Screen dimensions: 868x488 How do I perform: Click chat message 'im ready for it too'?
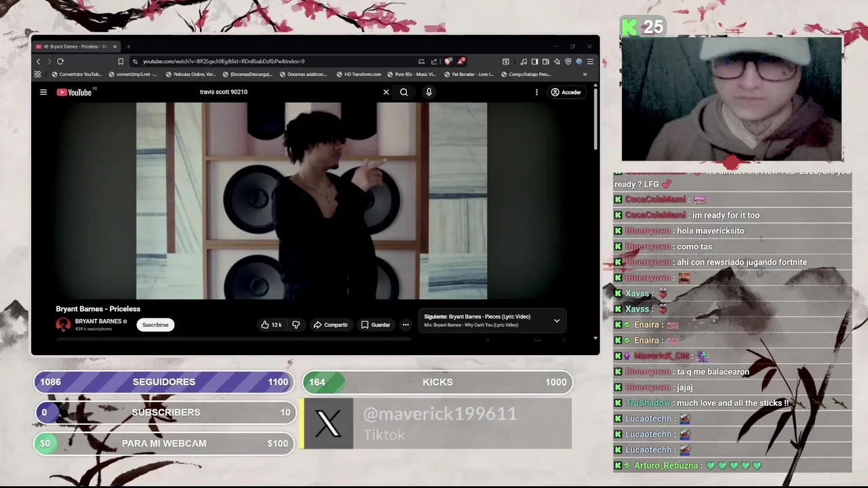tap(726, 216)
